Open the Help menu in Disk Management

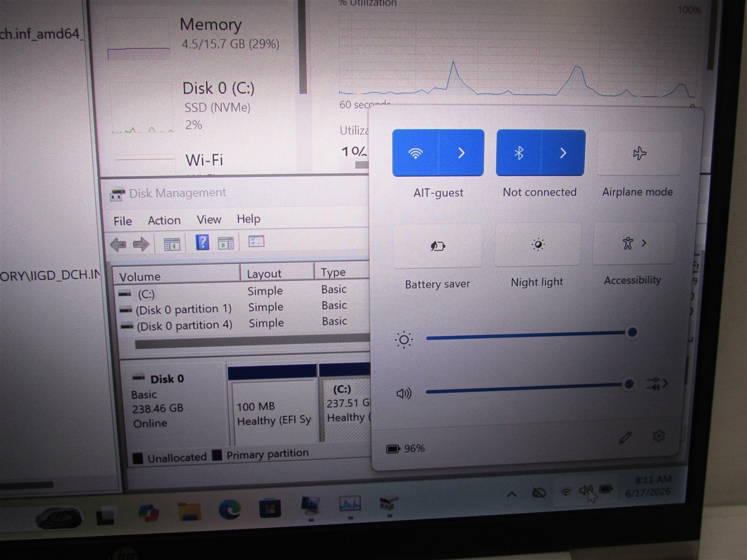248,219
